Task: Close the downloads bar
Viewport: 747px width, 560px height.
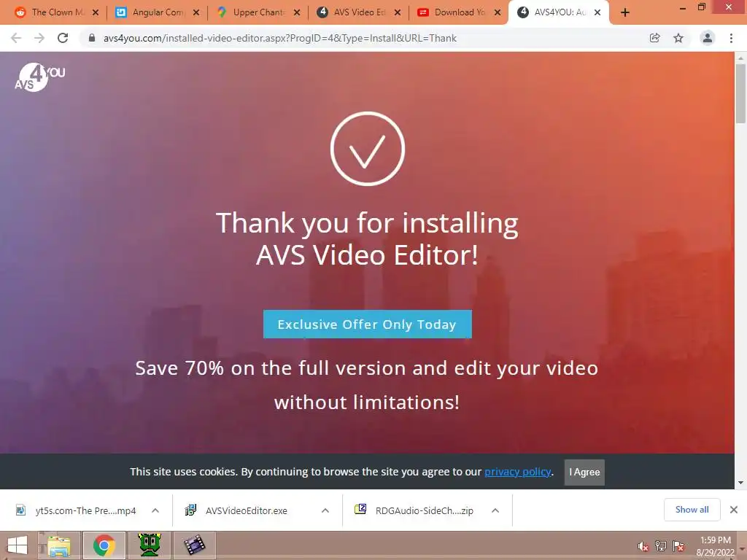Action: tap(734, 510)
